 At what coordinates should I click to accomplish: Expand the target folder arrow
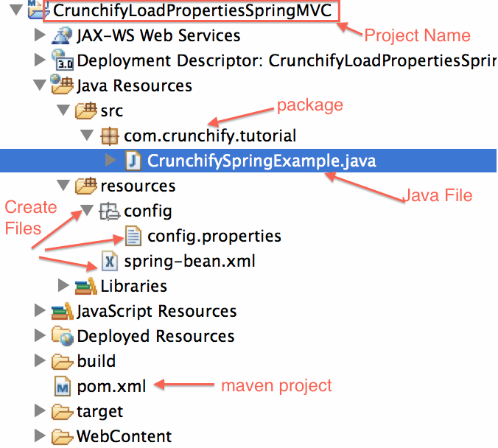point(40,411)
